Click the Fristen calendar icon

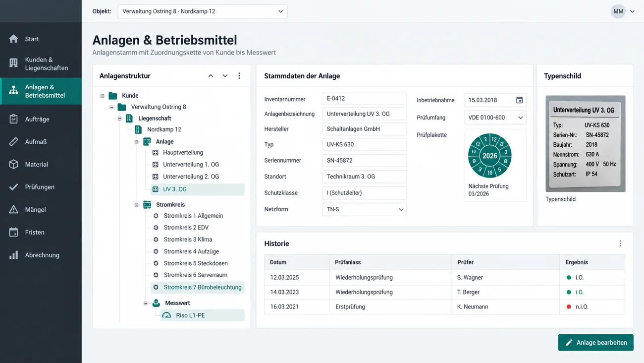[14, 232]
